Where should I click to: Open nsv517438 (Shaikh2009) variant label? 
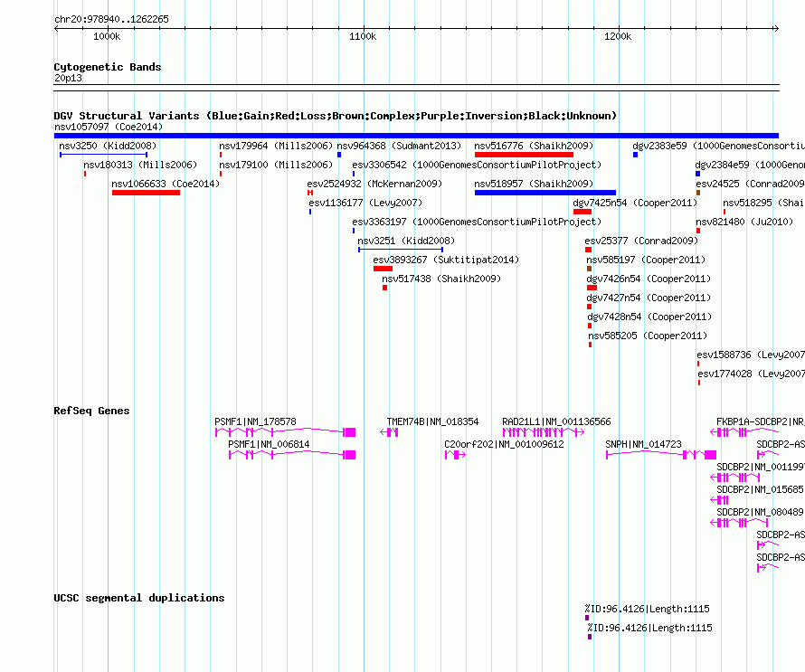click(x=441, y=279)
